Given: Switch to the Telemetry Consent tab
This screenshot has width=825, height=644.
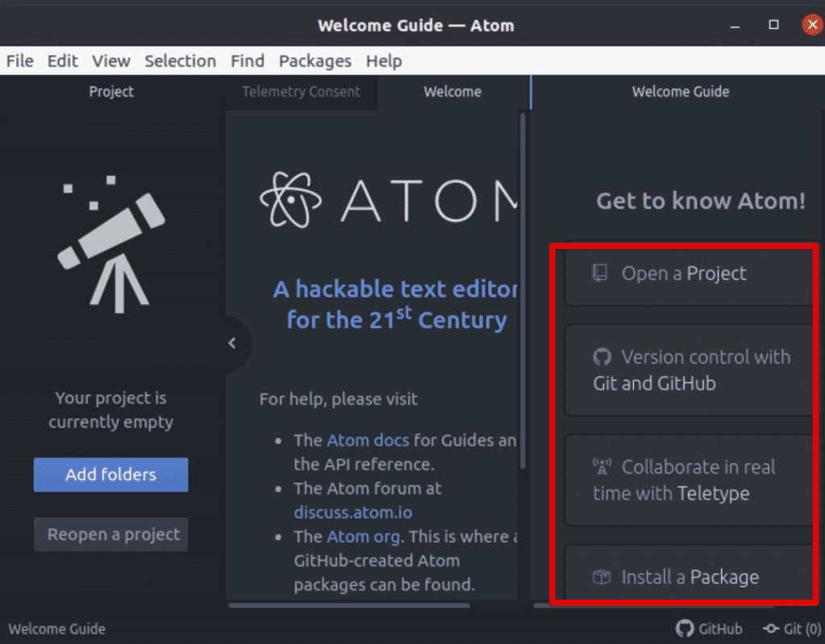Looking at the screenshot, I should click(x=301, y=92).
